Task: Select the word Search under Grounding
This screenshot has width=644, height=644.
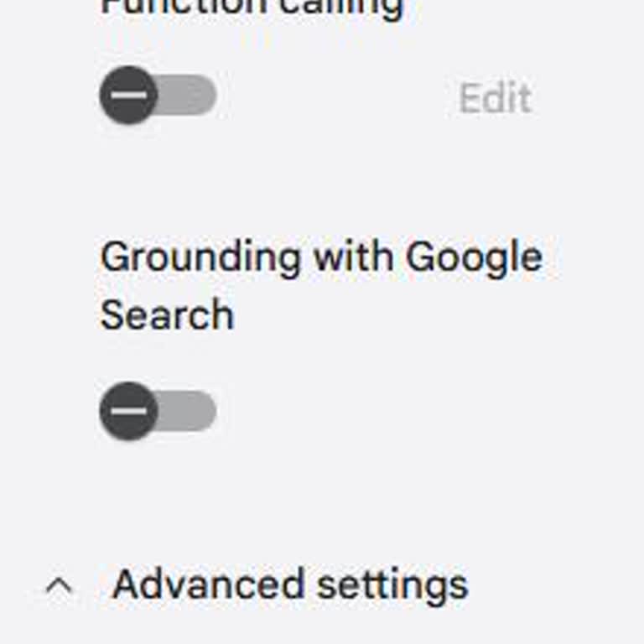Action: (x=167, y=315)
